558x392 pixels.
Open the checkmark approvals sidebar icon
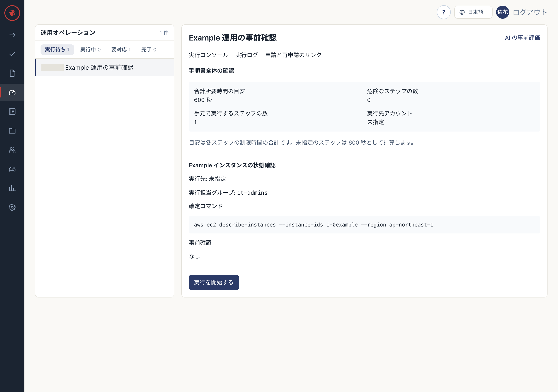tap(12, 54)
